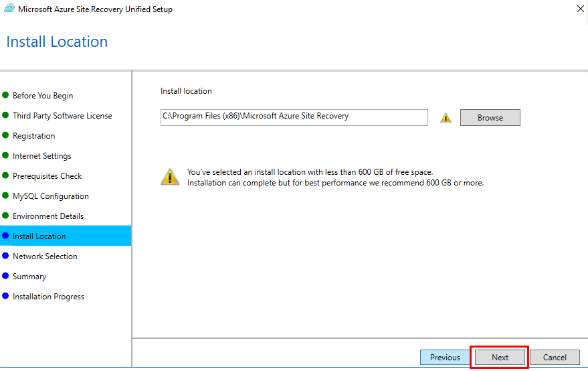Go back with the Previous button

pos(445,357)
